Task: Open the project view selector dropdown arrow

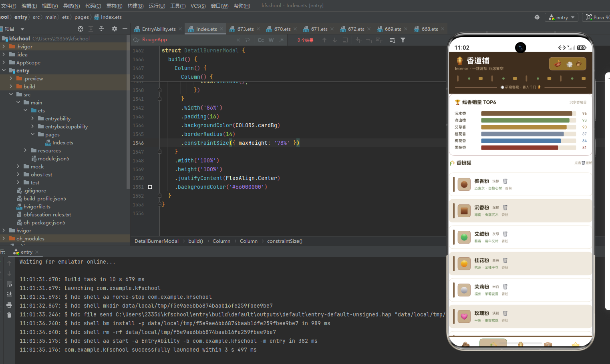Action: 22,29
